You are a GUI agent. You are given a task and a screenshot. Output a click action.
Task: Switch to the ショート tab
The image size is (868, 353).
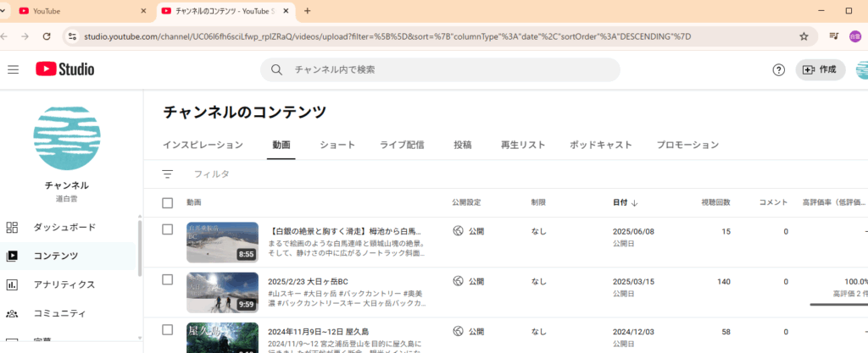click(x=337, y=145)
